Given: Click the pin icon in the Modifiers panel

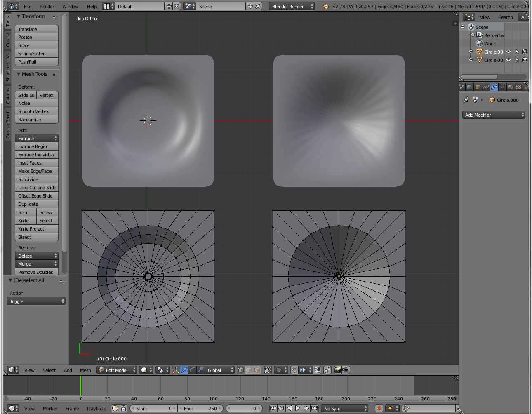Looking at the screenshot, I should click(466, 99).
